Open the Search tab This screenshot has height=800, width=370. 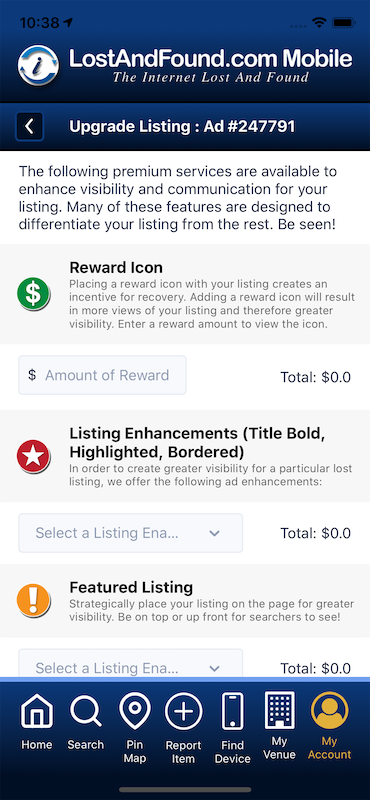[x=86, y=722]
